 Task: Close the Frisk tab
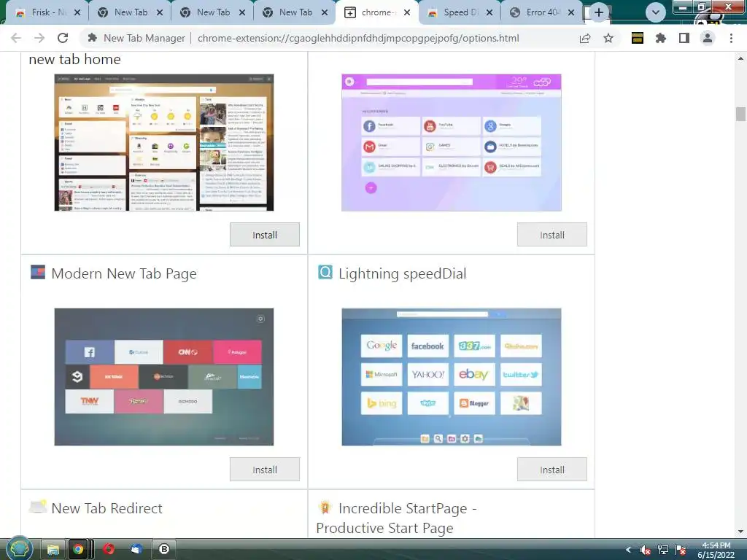[77, 12]
